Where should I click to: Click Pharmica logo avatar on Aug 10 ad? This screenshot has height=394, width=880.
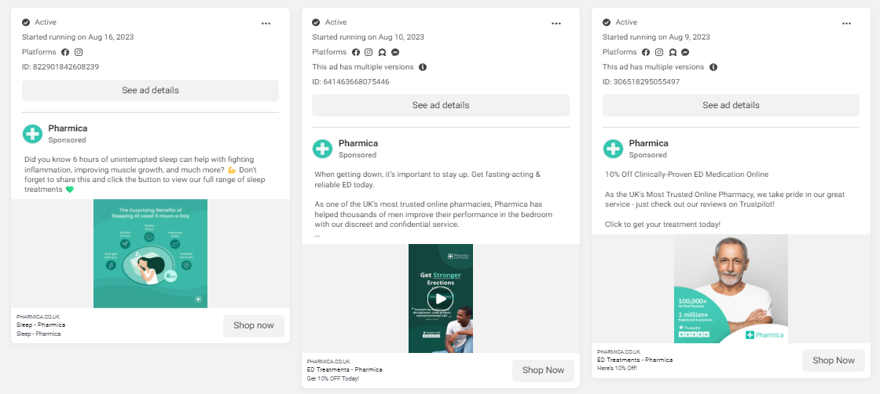click(323, 149)
